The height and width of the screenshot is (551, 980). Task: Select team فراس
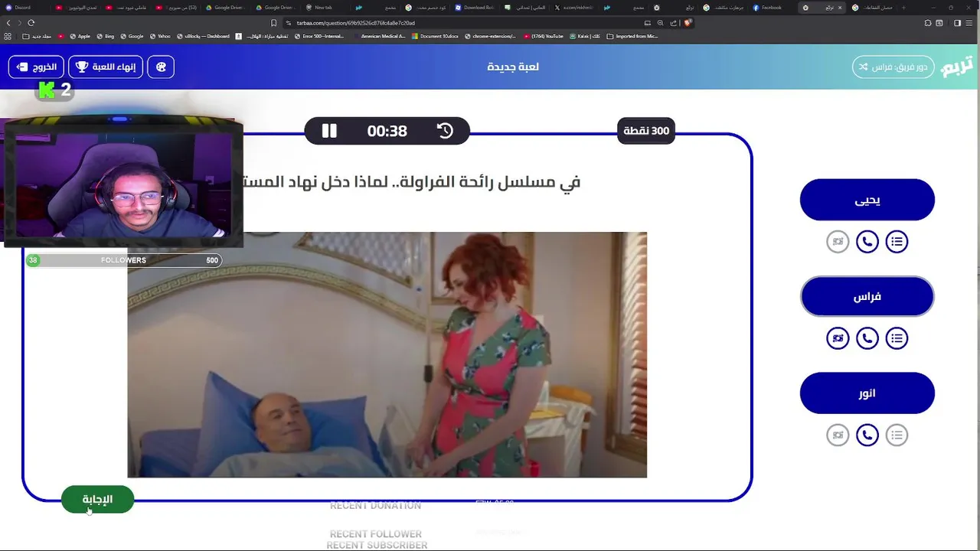(867, 296)
